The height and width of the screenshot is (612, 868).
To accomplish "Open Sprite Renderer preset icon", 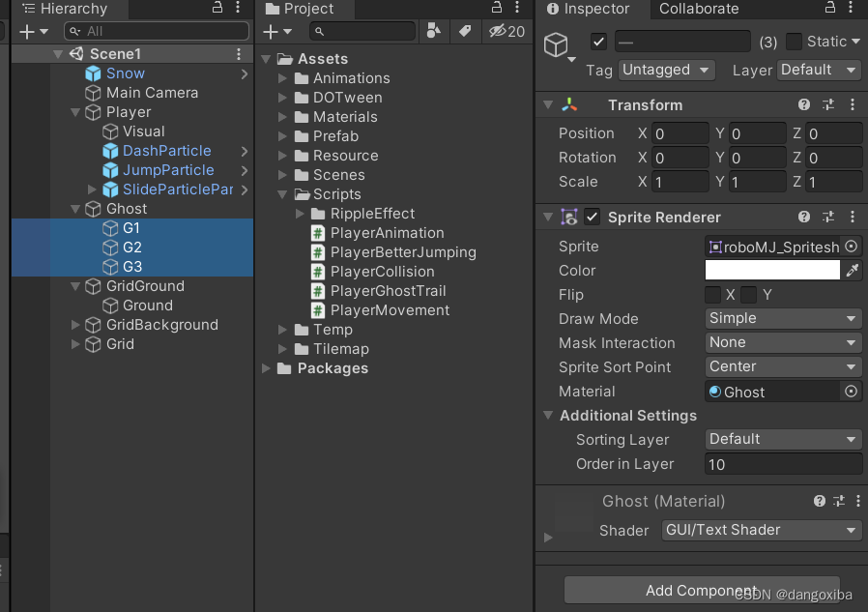I will click(828, 218).
